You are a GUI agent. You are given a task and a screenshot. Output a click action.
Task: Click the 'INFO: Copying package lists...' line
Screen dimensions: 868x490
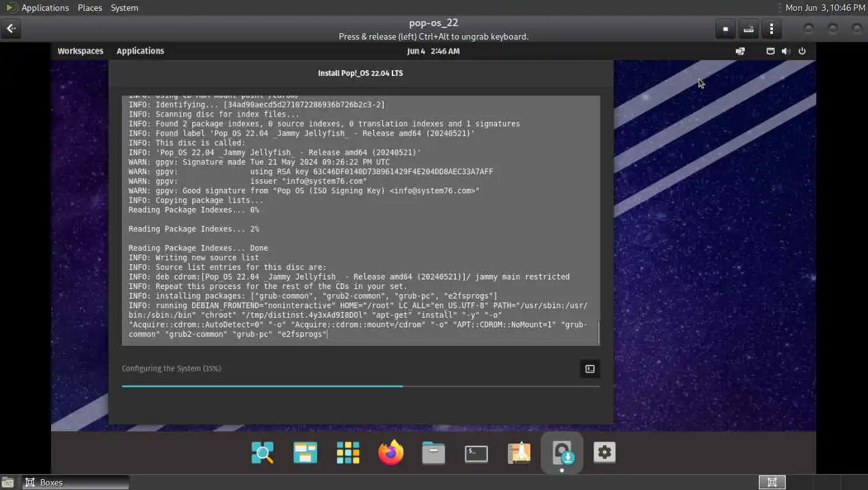pos(196,200)
